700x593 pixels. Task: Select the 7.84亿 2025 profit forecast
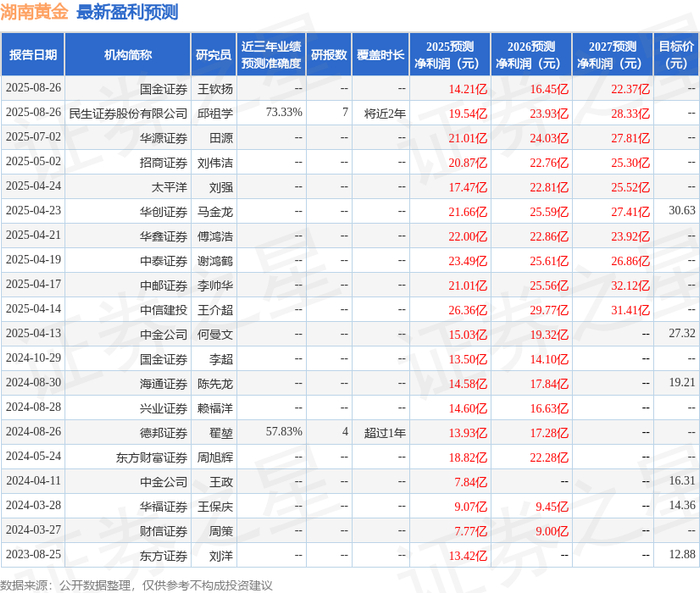(471, 482)
